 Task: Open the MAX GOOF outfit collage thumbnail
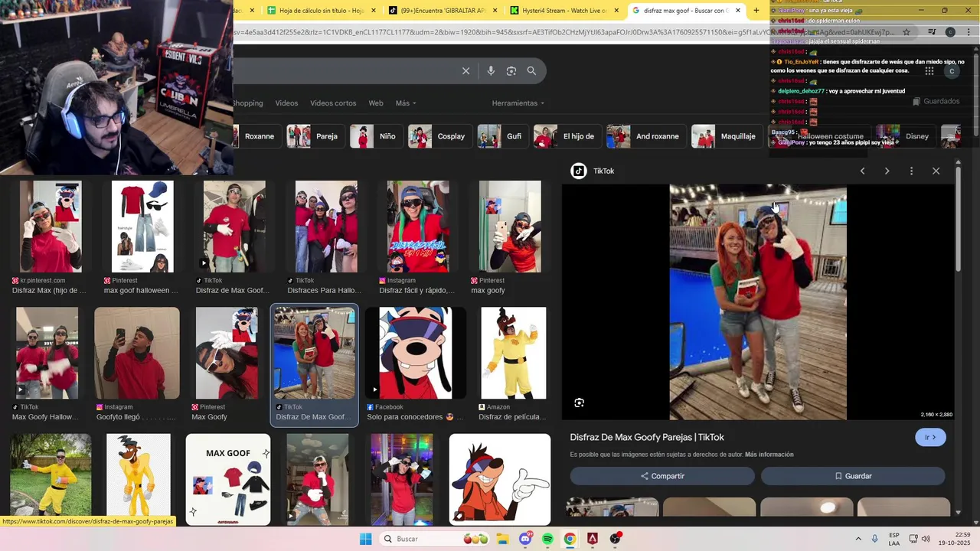(228, 480)
